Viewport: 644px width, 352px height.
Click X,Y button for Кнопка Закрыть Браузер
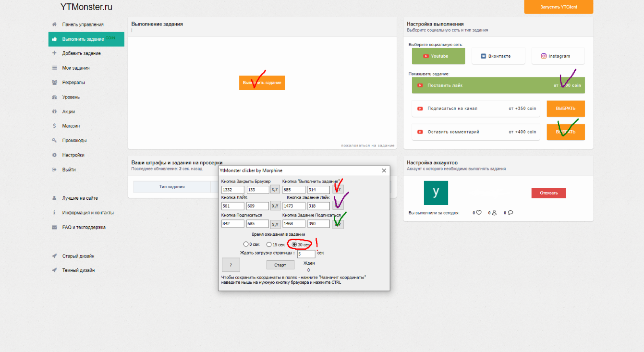tap(275, 189)
